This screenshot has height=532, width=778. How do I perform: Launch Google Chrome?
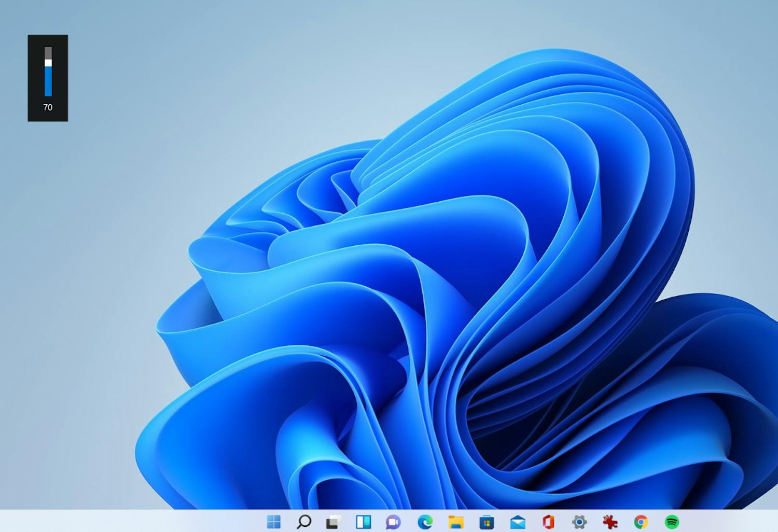[641, 522]
